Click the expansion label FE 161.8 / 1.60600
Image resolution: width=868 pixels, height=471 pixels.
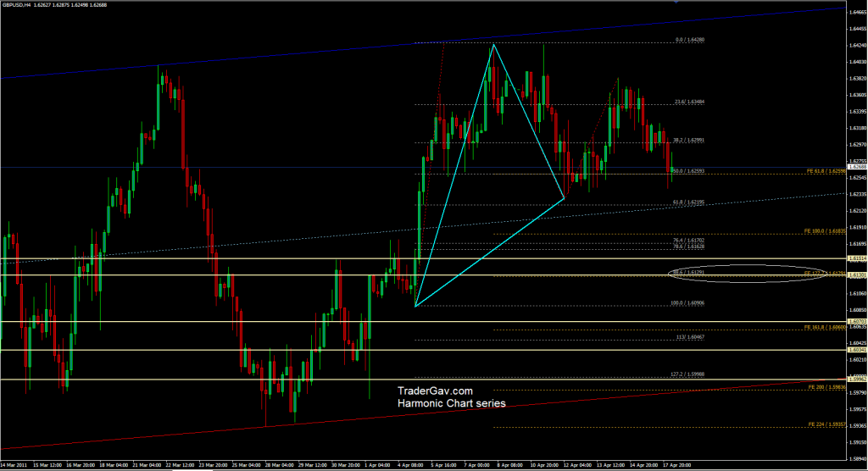tap(826, 327)
